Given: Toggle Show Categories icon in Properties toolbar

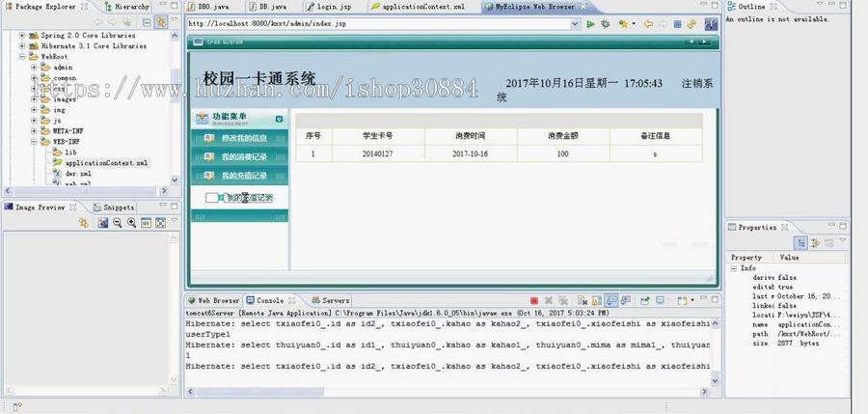Looking at the screenshot, I should tap(800, 243).
